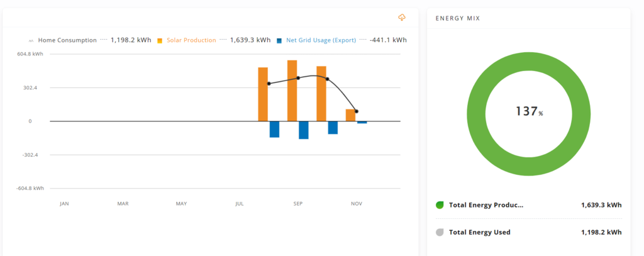The image size is (644, 256).
Task: Click the Total Energy Used label
Action: (x=479, y=232)
